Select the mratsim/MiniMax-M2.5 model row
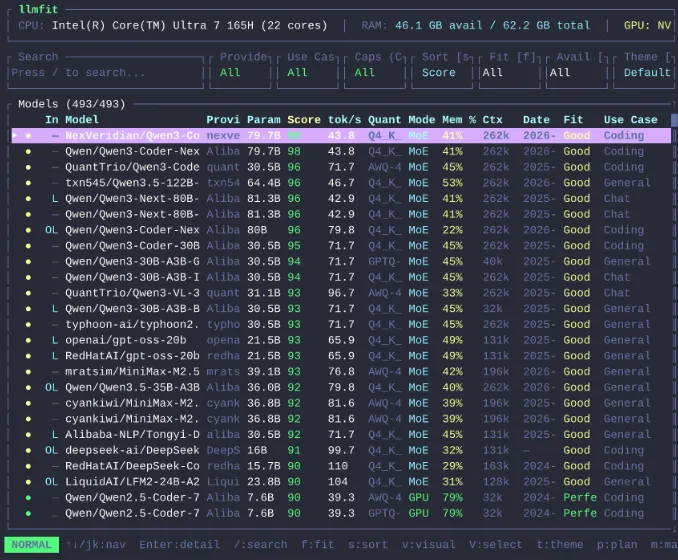Viewport: 678px width, 560px height. (341, 371)
